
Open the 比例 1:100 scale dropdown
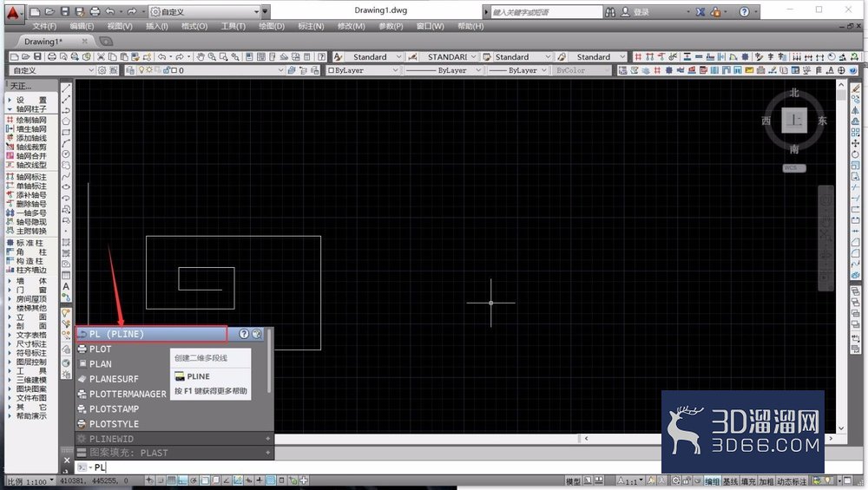(30, 481)
